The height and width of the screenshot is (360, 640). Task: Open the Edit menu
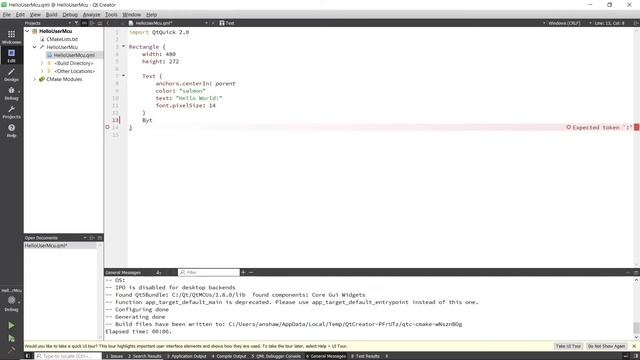tap(20, 15)
